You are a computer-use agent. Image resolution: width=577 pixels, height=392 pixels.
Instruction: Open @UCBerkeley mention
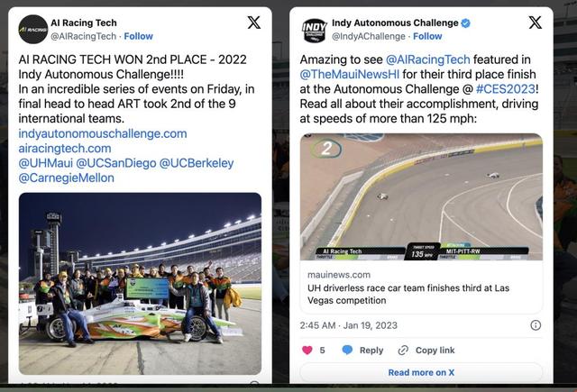197,163
